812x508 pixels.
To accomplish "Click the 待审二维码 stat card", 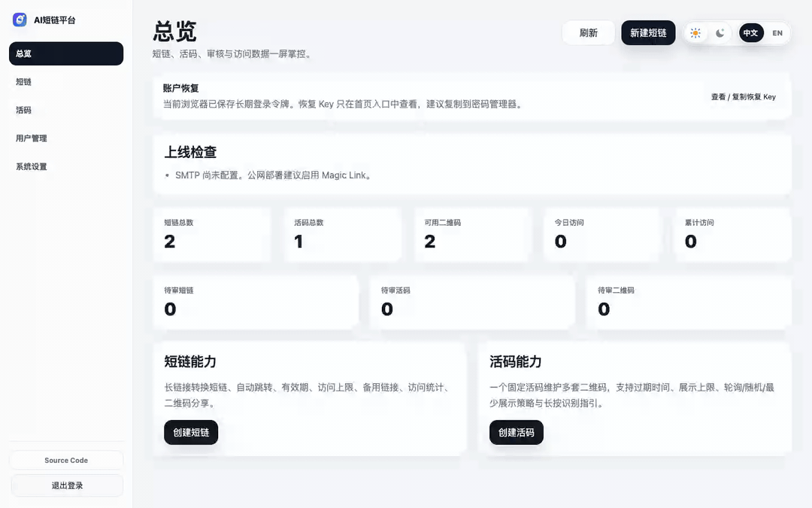I will pyautogui.click(x=689, y=303).
